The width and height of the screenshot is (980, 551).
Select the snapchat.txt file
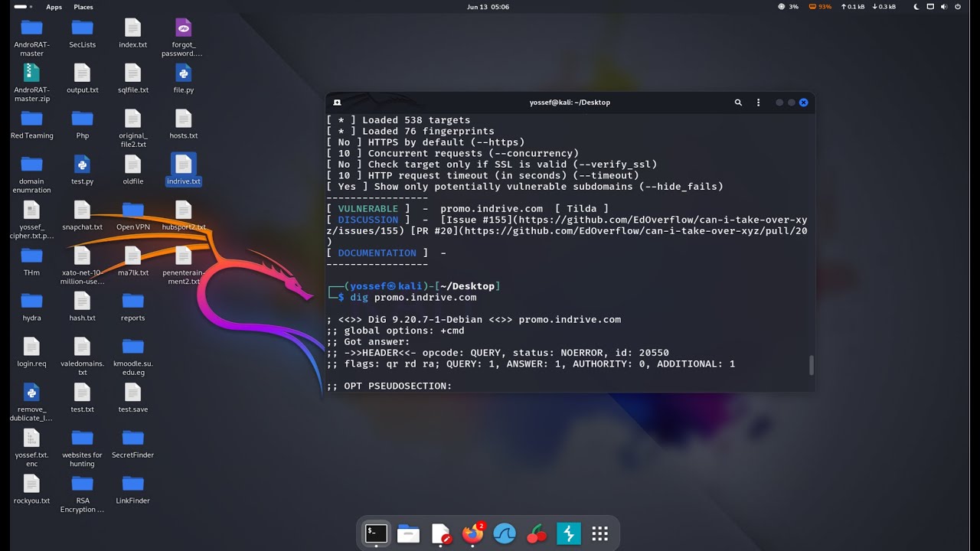point(82,217)
